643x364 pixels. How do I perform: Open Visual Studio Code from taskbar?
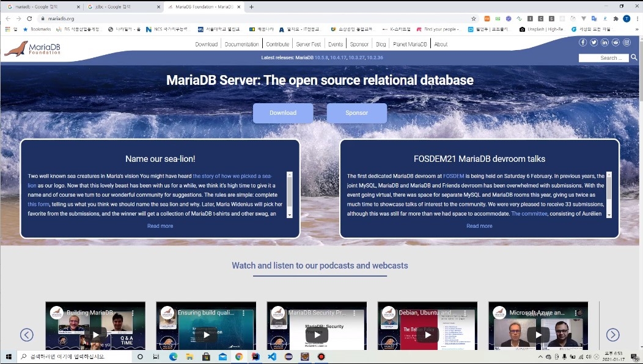coord(272,357)
